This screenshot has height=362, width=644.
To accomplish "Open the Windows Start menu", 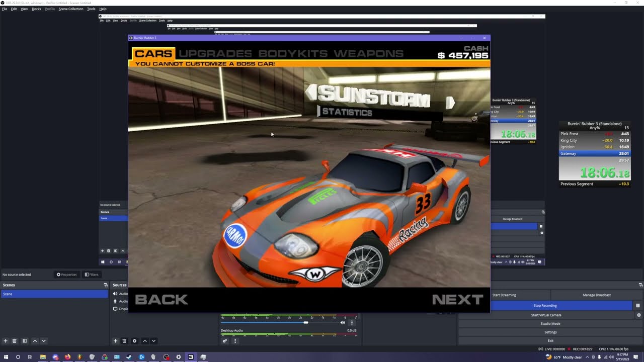I will coord(6,357).
